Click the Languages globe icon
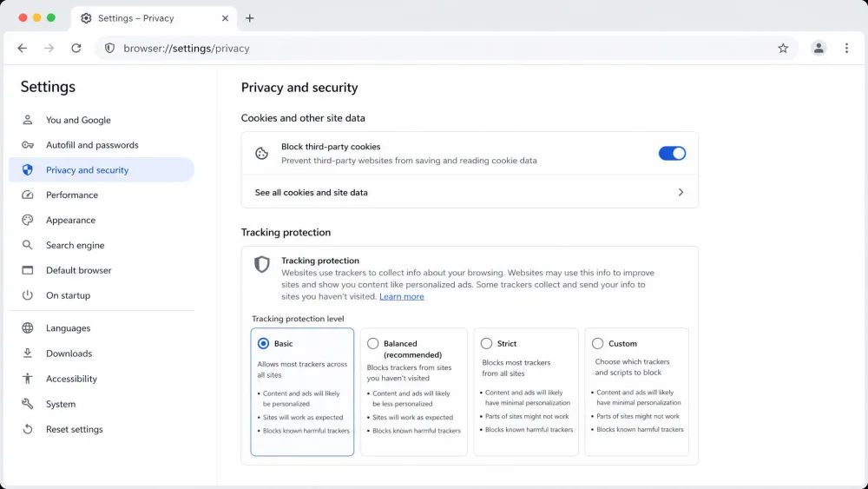This screenshot has height=489, width=868. [x=27, y=327]
